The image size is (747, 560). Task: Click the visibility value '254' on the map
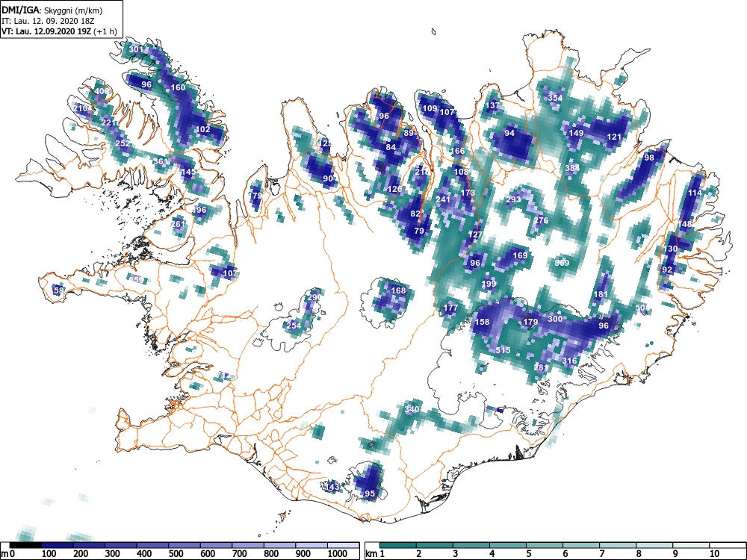294,326
